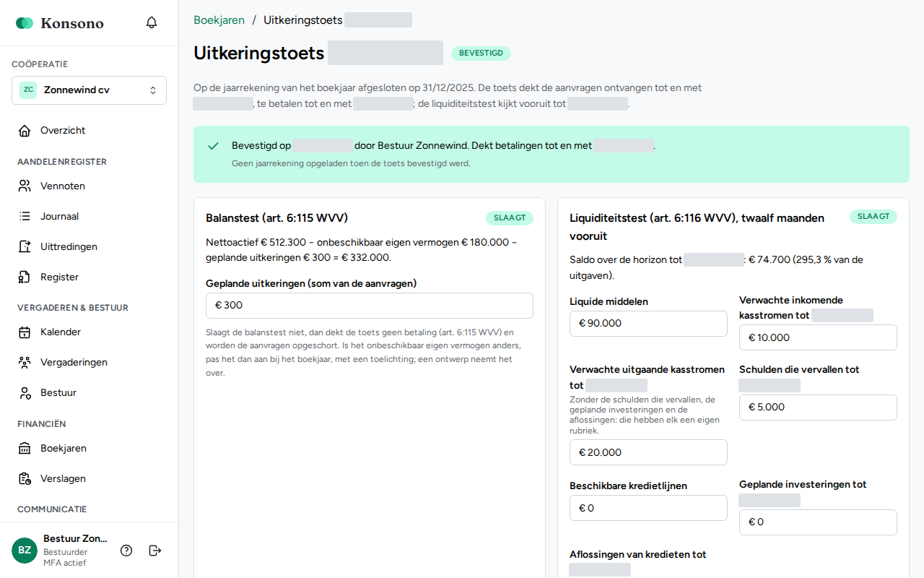This screenshot has height=578, width=924.
Task: Click the Overzicht house icon
Action: [x=25, y=131]
